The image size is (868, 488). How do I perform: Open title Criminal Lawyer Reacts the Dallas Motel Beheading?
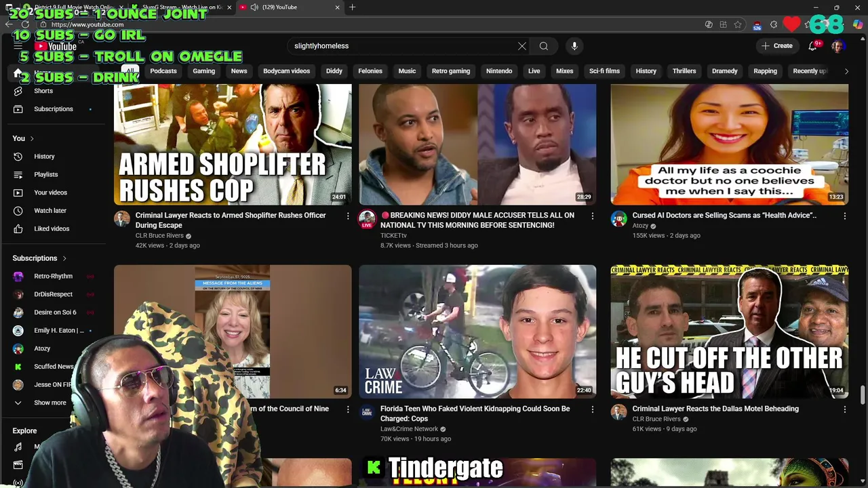[715, 409]
